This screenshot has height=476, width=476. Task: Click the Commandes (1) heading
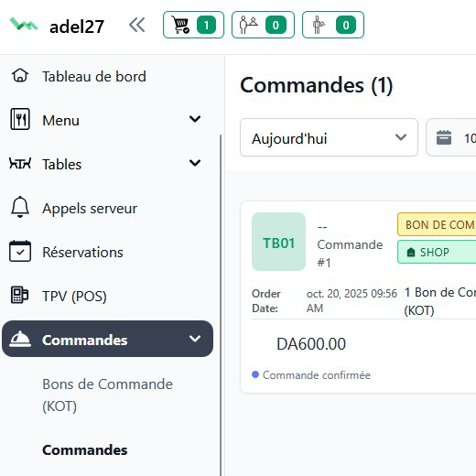[x=317, y=85]
